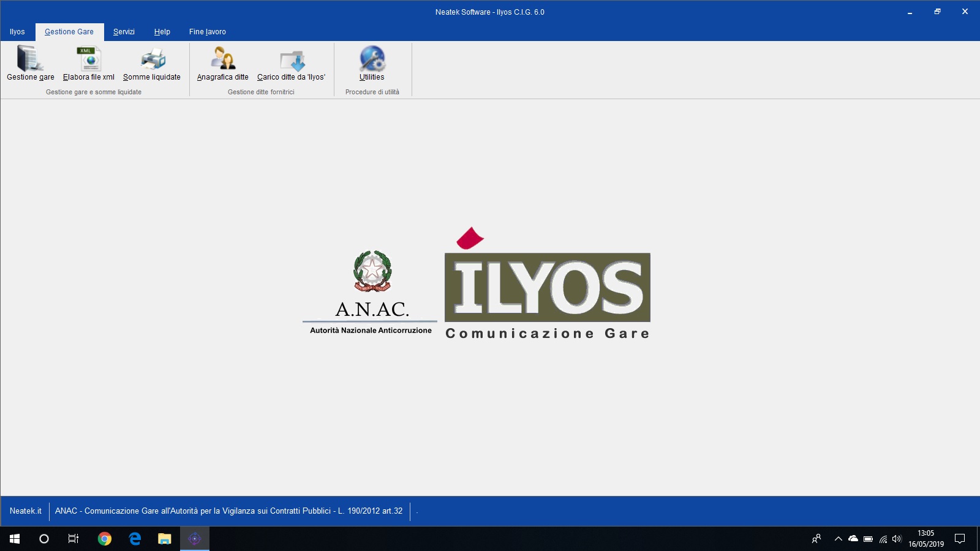The height and width of the screenshot is (551, 980).
Task: Click the Gestione ditte fornitrici group label
Action: [261, 92]
